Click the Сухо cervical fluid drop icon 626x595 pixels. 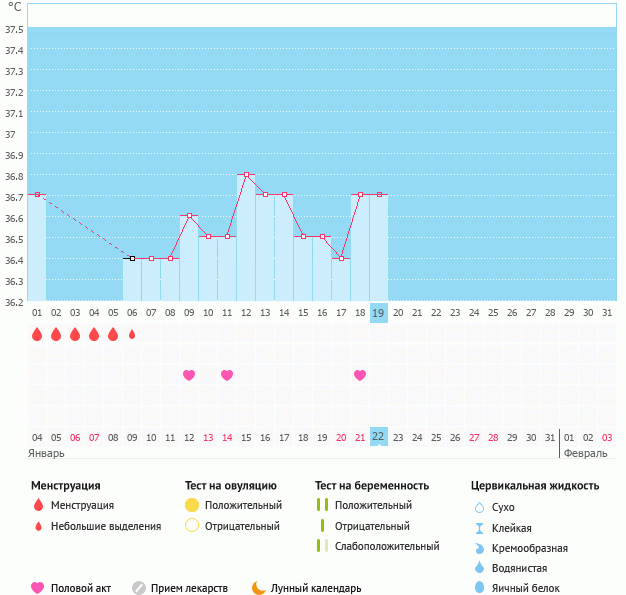pyautogui.click(x=479, y=507)
